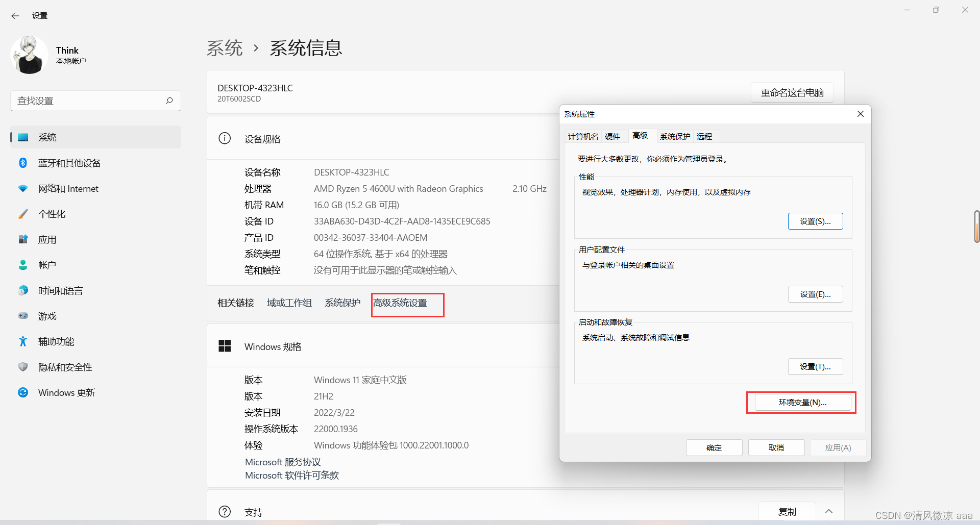
Task: Click 重命名这台电脑 button
Action: click(x=792, y=92)
